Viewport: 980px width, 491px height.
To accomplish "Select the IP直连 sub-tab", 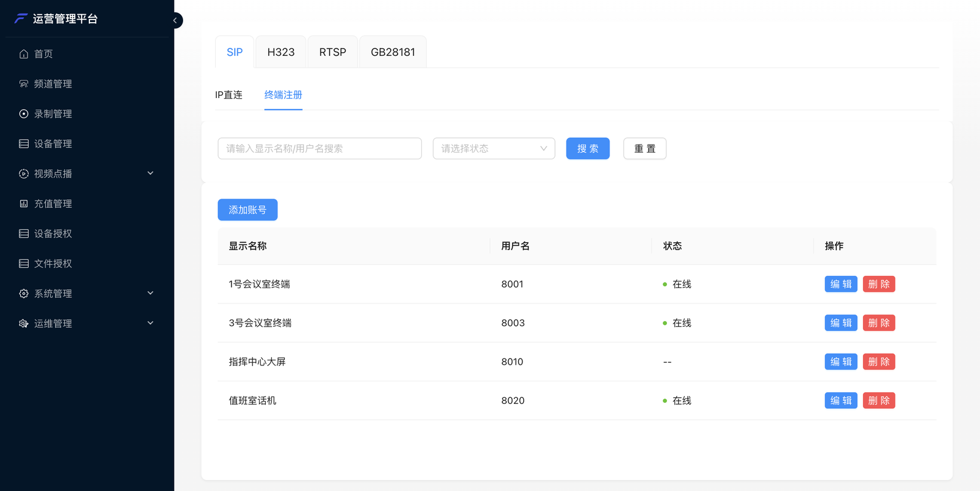I will [x=229, y=95].
